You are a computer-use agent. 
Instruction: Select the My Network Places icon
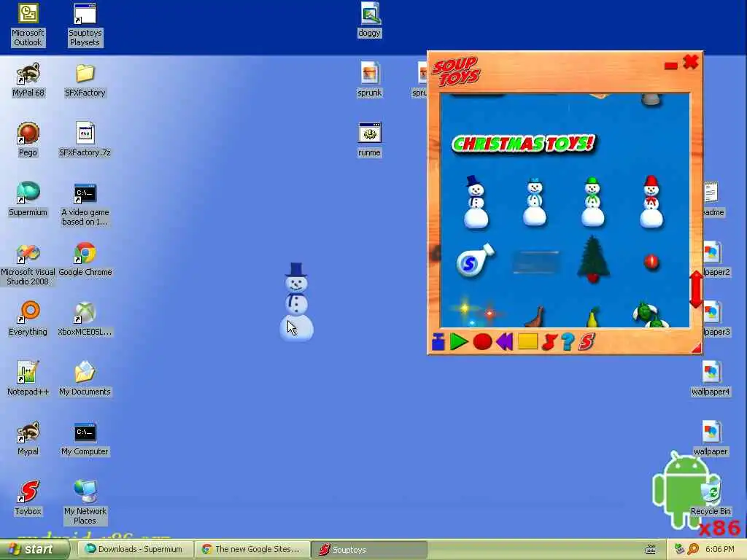[85, 503]
